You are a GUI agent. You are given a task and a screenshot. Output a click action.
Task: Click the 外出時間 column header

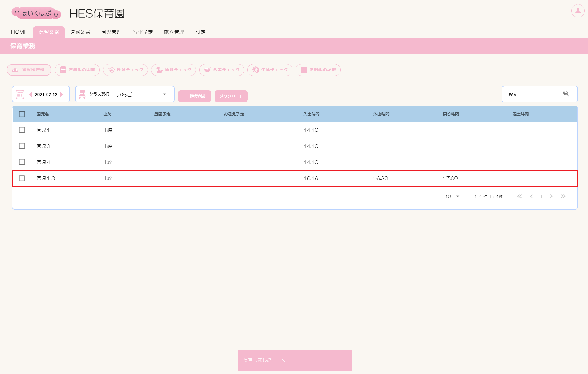point(381,114)
